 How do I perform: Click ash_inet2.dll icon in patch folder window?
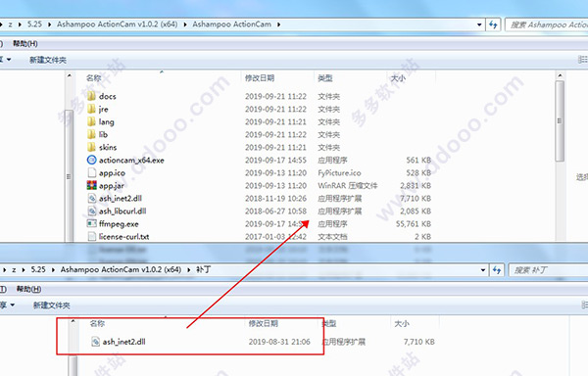(95, 342)
